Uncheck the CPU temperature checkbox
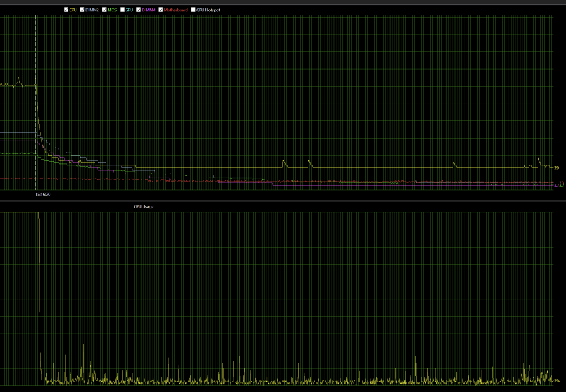This screenshot has width=566, height=392. (x=66, y=10)
